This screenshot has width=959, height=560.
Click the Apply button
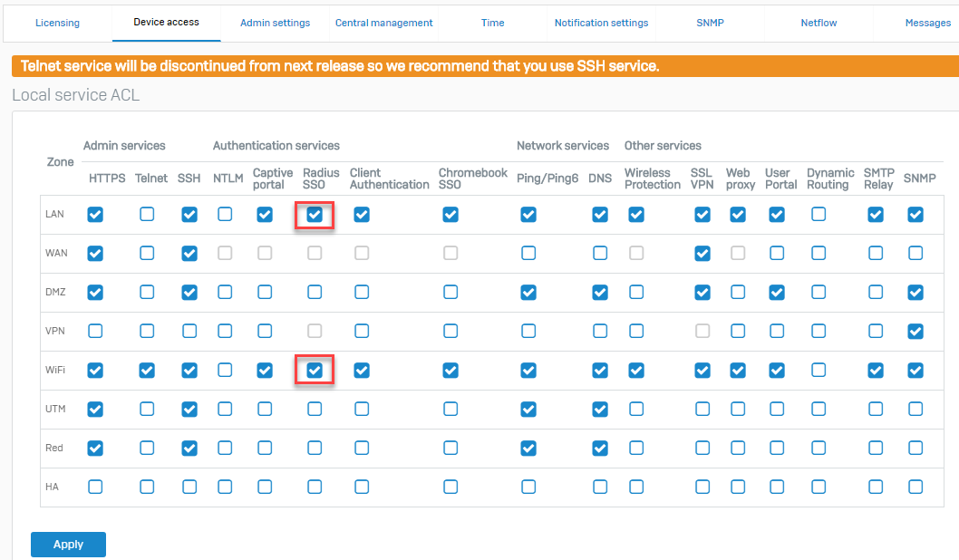coord(68,545)
